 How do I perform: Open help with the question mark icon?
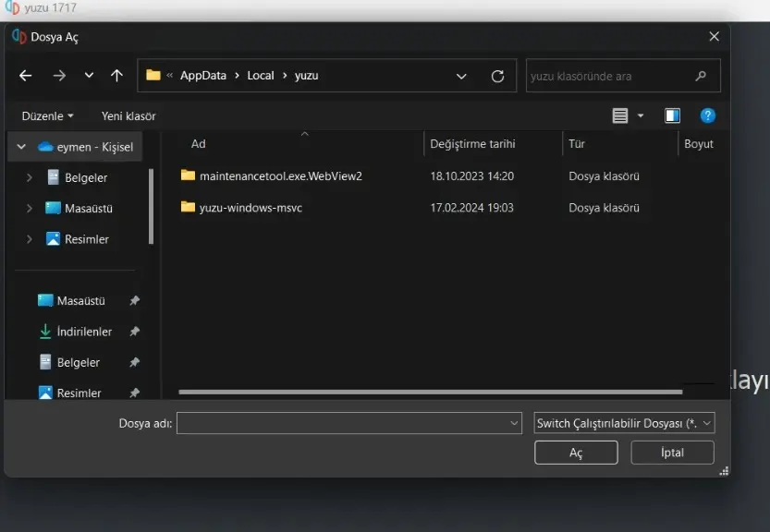click(x=708, y=115)
